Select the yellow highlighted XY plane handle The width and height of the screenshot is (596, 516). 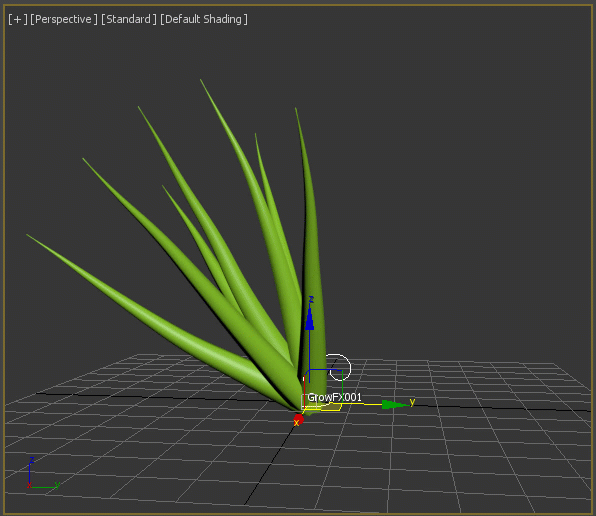[x=331, y=407]
